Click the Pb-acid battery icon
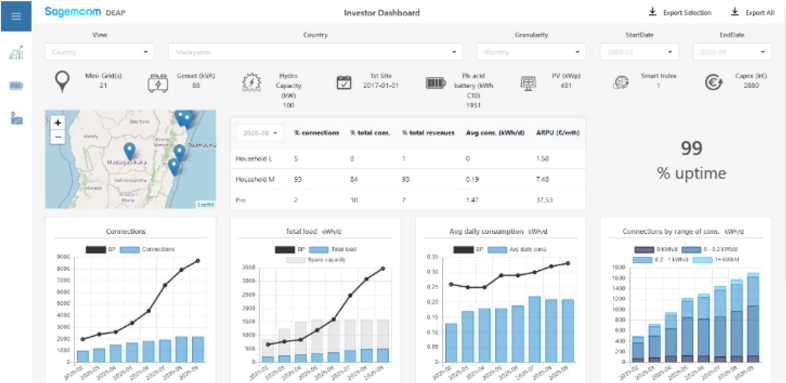 click(x=436, y=83)
